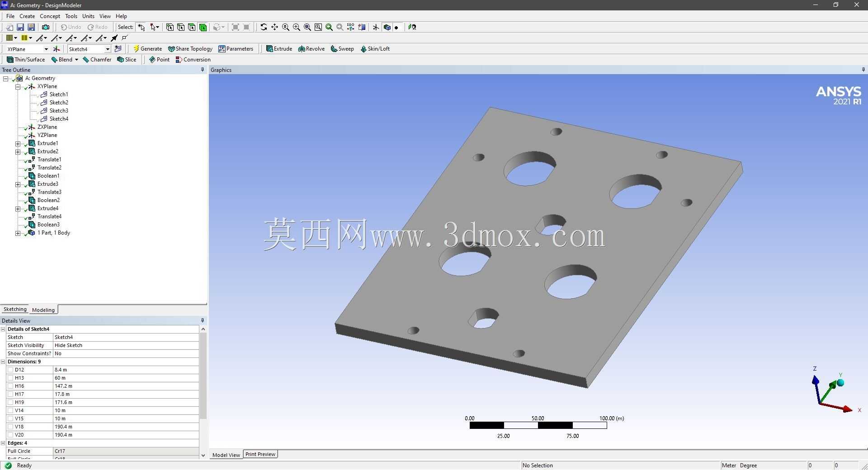868x470 pixels.
Task: Tick the V20 dimension checkbox
Action: (10, 435)
